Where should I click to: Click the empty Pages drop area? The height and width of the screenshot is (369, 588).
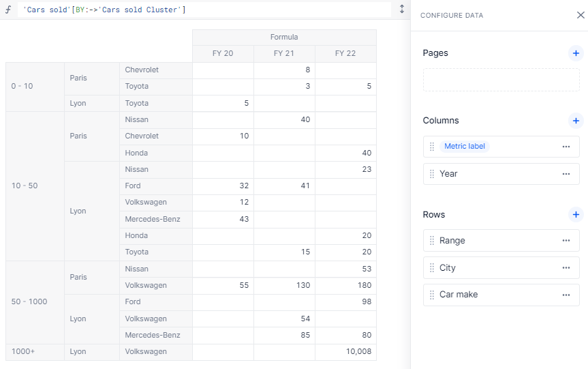501,80
